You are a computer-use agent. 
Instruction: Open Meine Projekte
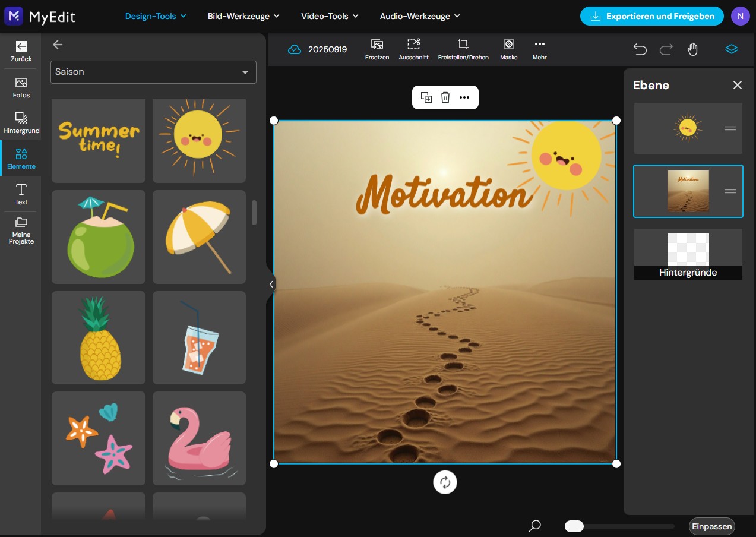[x=21, y=230]
